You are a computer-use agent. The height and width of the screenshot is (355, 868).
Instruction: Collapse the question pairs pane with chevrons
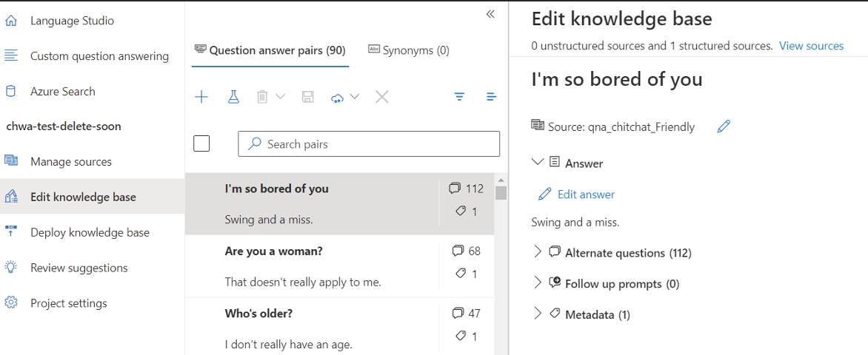490,15
